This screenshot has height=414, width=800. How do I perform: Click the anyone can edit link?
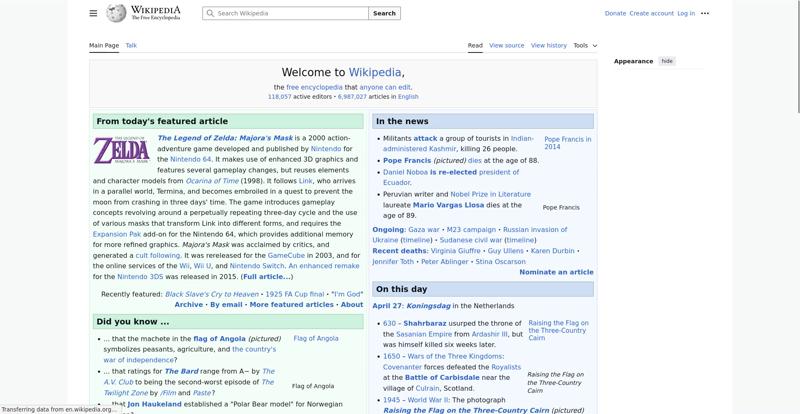[385, 87]
